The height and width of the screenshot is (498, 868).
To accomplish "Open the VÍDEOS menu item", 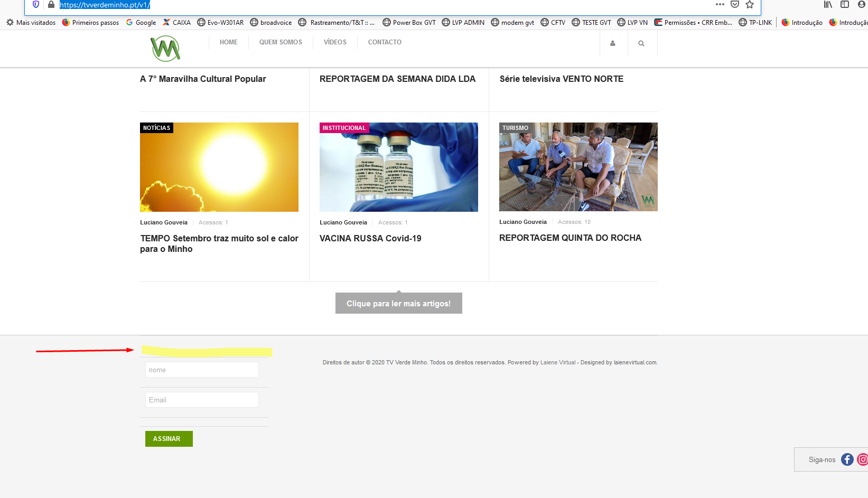I will [335, 42].
